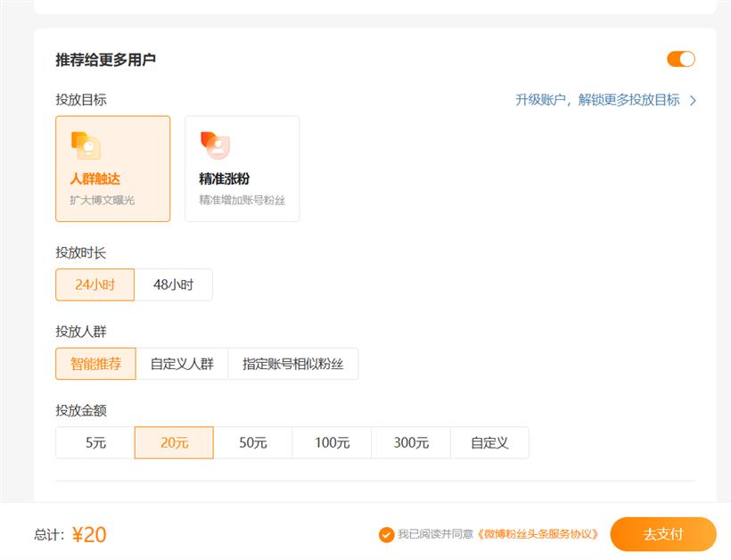Choose 自定义 custom amount option
The height and width of the screenshot is (560, 731).
click(x=489, y=442)
